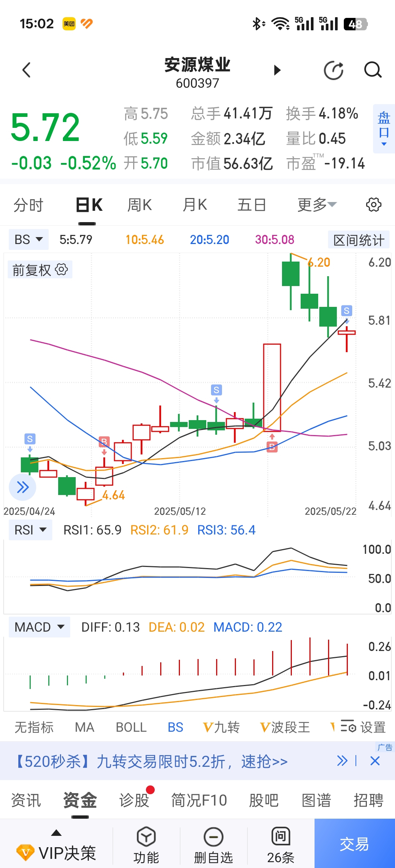Viewport: 395px width, 868px height.
Task: Tap the MACD: 0.22 readout
Action: 248,627
